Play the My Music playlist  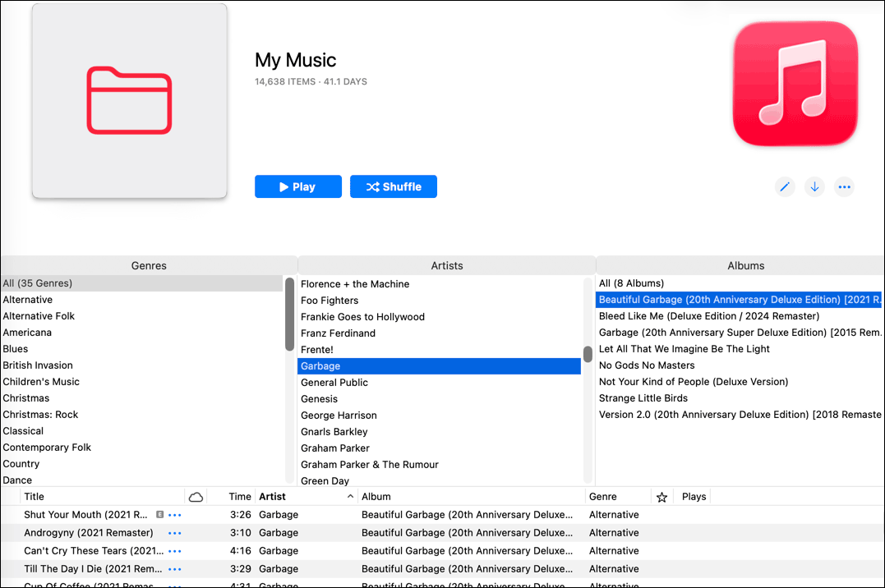(x=297, y=186)
